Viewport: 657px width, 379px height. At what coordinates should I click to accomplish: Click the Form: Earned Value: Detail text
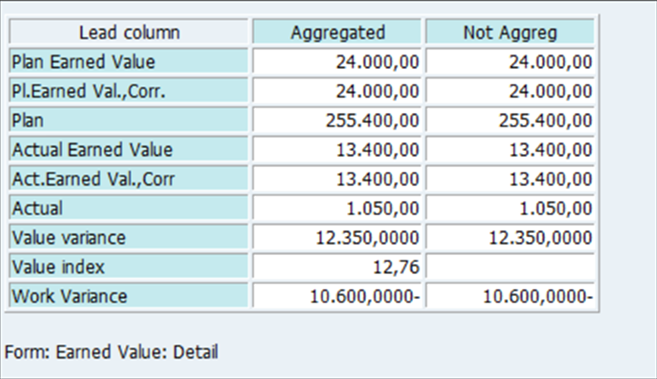point(111,352)
